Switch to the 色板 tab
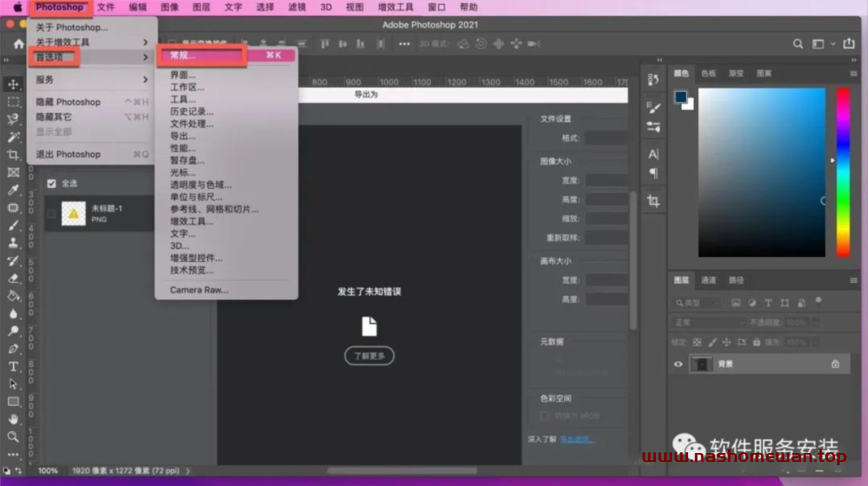 [709, 73]
